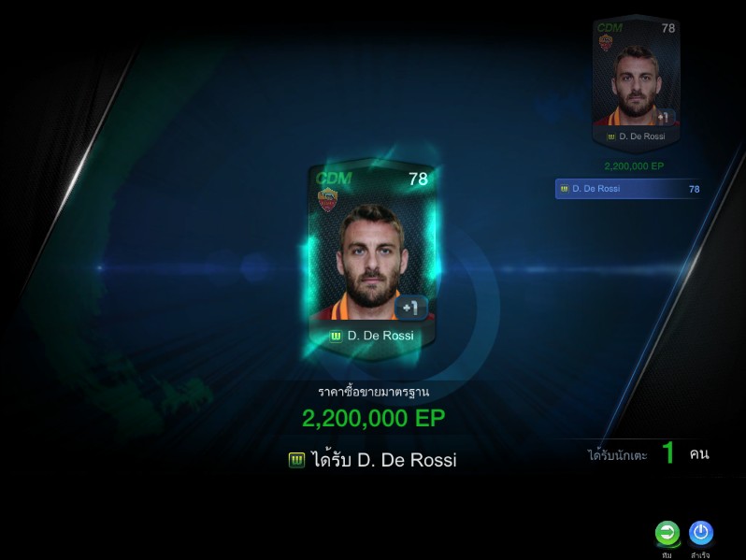
Task: Click the large center De Rossi portrait
Action: click(x=371, y=259)
